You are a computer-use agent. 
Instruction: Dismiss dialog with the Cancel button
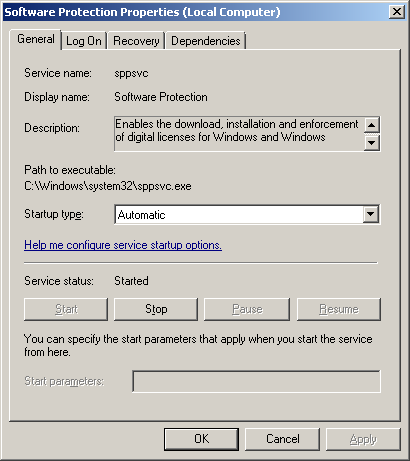pyautogui.click(x=282, y=439)
